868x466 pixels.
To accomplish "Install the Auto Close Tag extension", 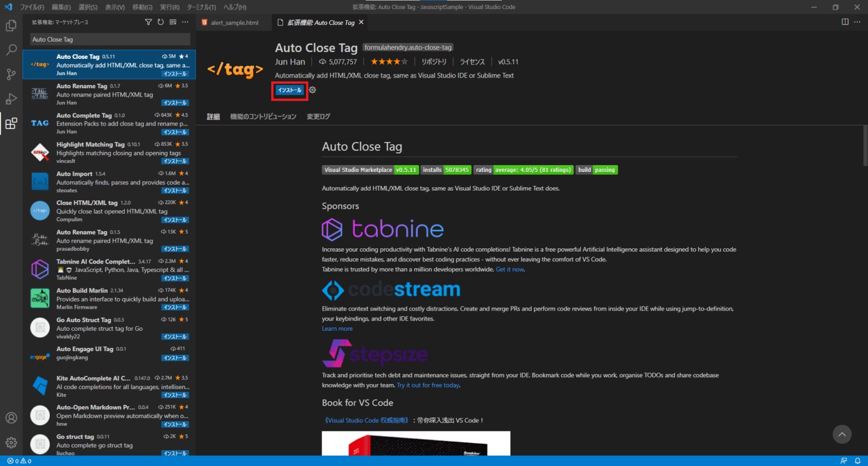I will click(x=289, y=90).
